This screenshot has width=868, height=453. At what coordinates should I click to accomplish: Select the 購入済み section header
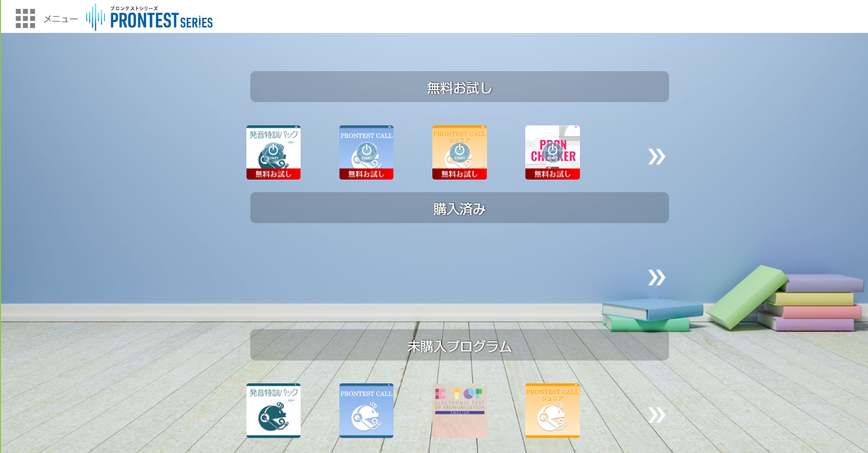point(459,208)
